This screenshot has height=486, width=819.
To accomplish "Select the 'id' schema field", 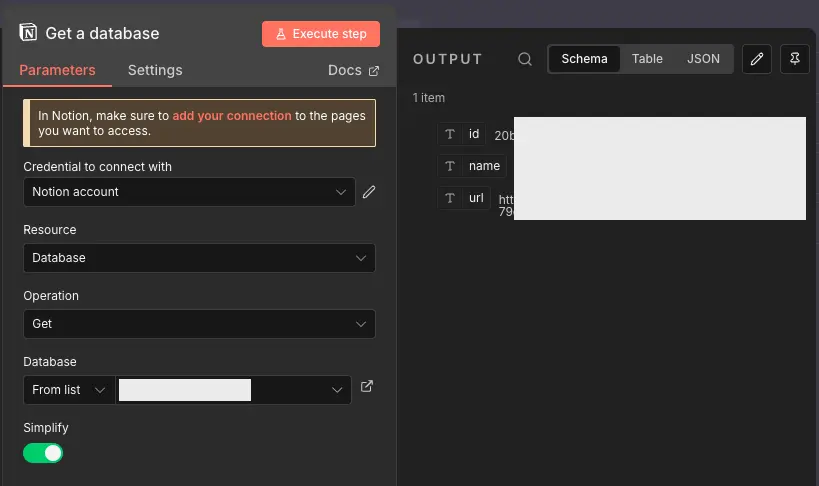I will [462, 134].
